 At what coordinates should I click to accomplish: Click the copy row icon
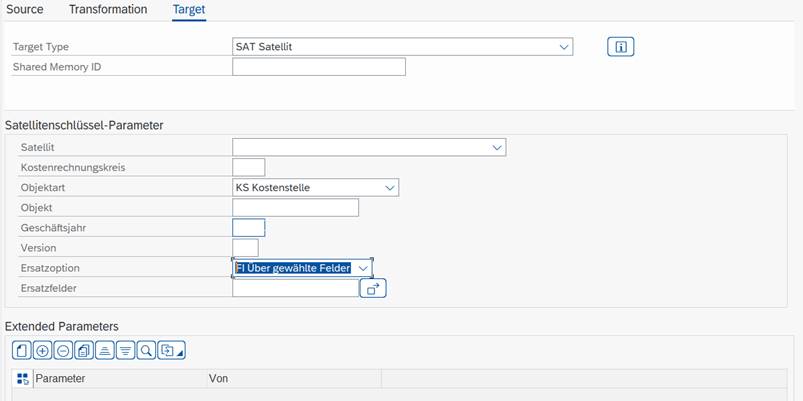click(84, 351)
